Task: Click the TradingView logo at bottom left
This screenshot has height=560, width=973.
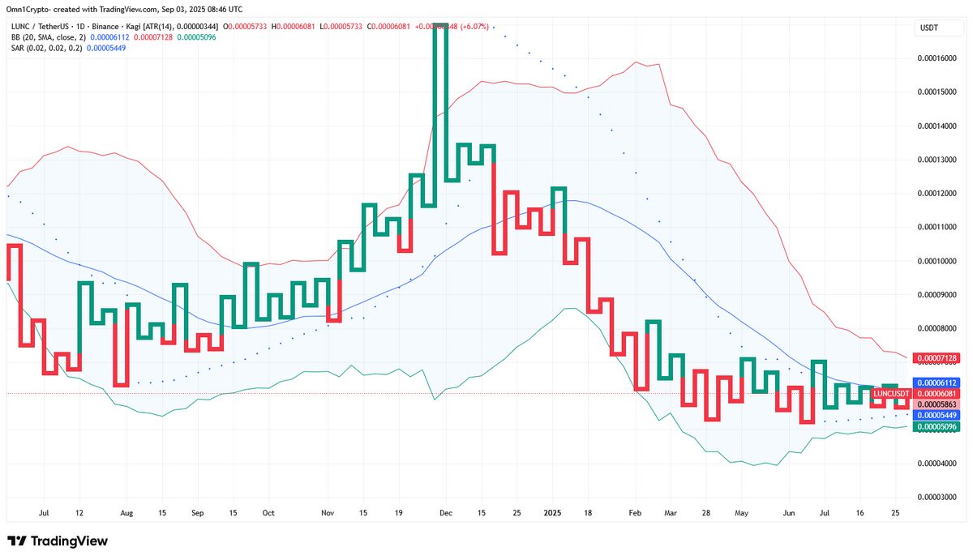Action: click(57, 541)
